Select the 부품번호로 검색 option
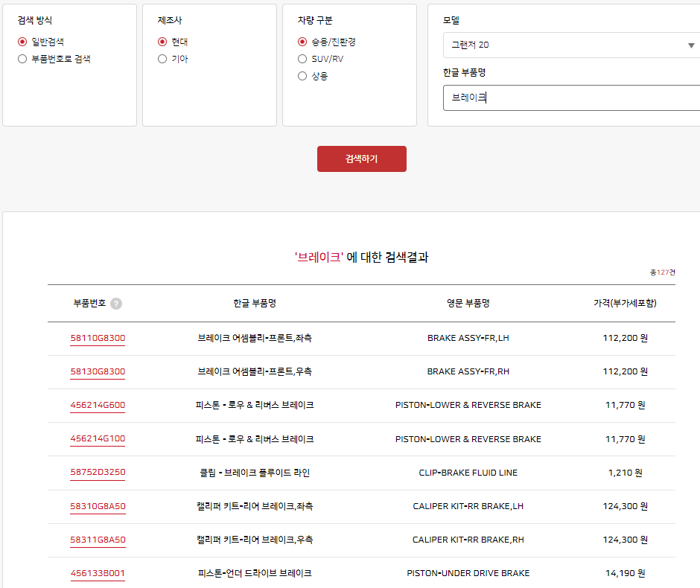 pos(23,59)
